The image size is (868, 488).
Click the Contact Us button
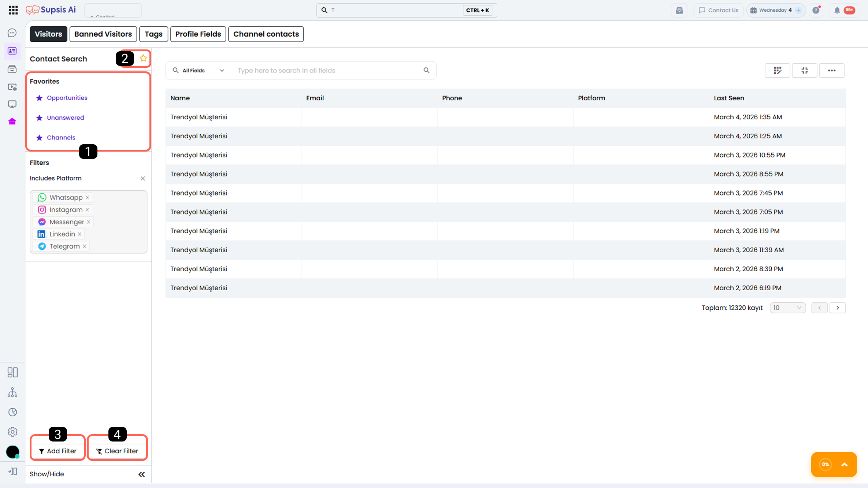coord(719,10)
